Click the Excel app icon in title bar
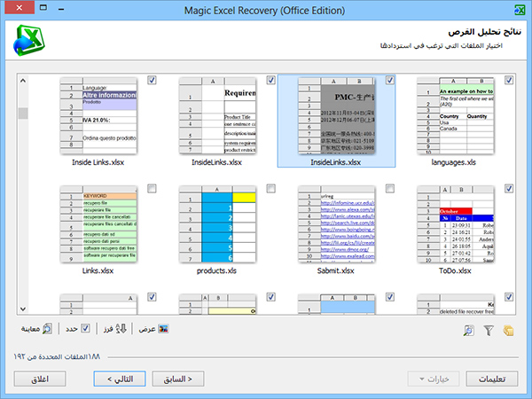532x399 pixels. (520, 10)
